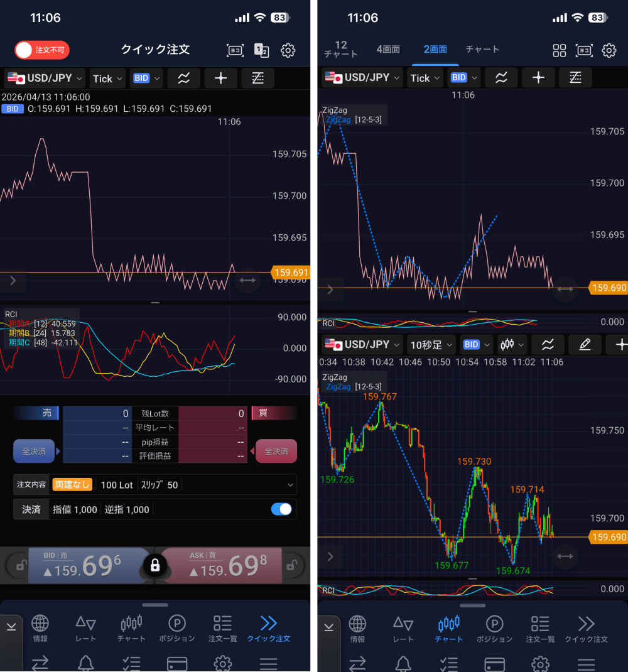Tap the crosshair tool in left chart toolbar
The image size is (628, 672).
coord(220,79)
